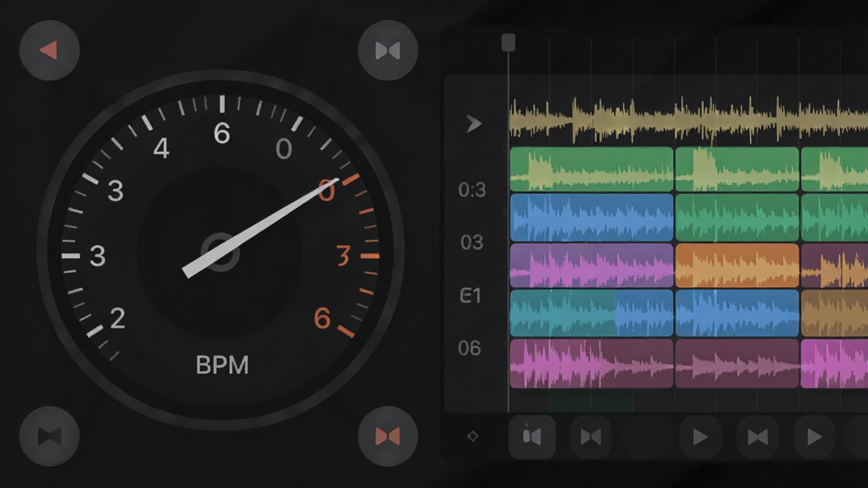Click the 06 track label
868x488 pixels.
point(470,348)
